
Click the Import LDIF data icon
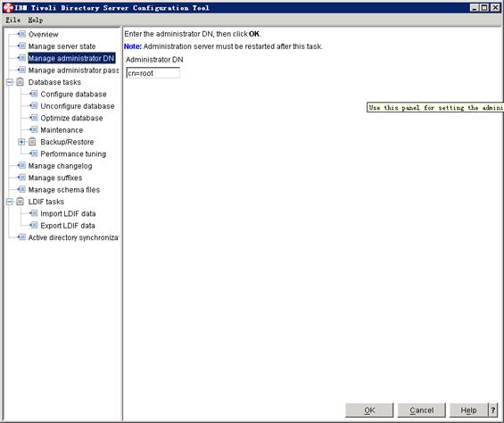pos(34,213)
